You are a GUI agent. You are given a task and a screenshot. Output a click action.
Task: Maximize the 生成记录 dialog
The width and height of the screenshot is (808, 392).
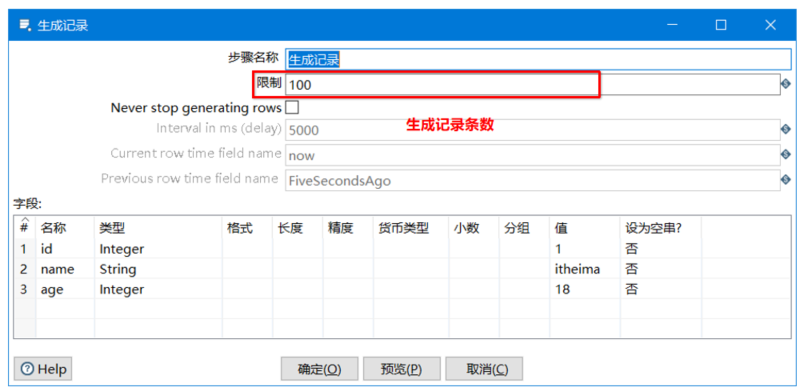pyautogui.click(x=721, y=25)
